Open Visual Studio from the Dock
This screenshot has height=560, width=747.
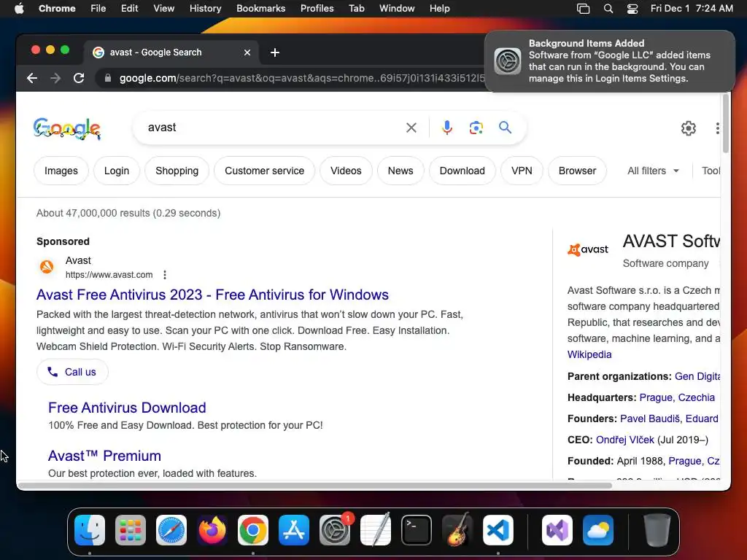(x=557, y=530)
